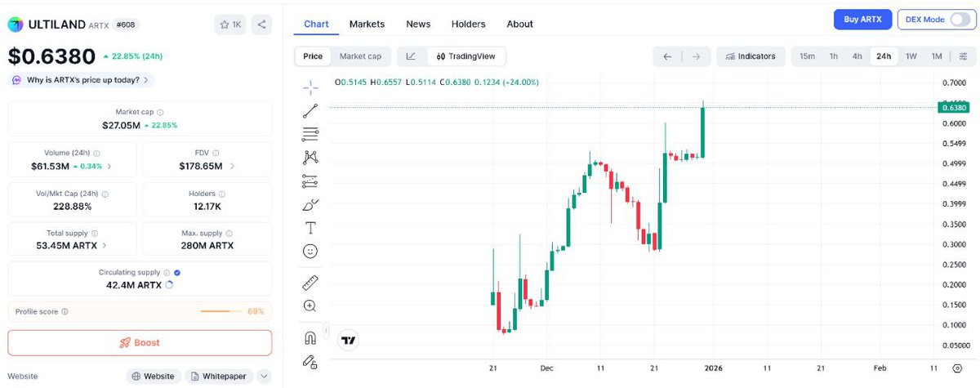980x388 pixels.
Task: Toggle the DEX Mode switch
Action: pyautogui.click(x=962, y=20)
